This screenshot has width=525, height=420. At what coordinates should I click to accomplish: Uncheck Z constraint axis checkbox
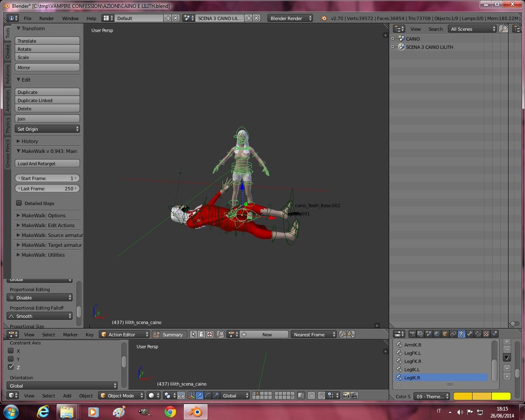11,367
